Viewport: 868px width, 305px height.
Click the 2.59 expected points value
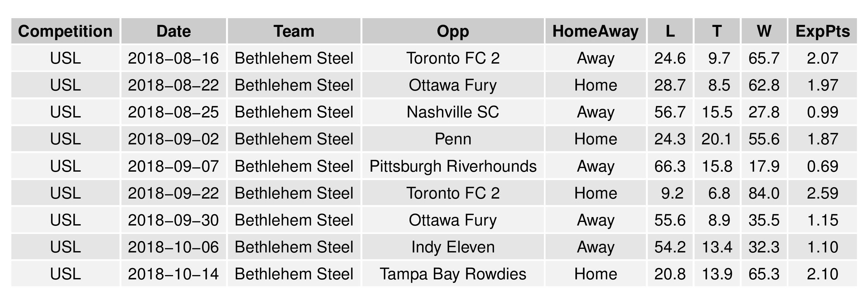(x=822, y=193)
